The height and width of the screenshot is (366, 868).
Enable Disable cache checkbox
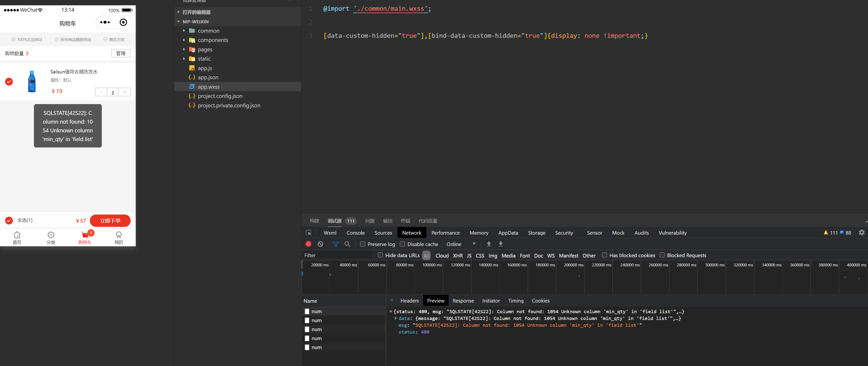tap(402, 244)
